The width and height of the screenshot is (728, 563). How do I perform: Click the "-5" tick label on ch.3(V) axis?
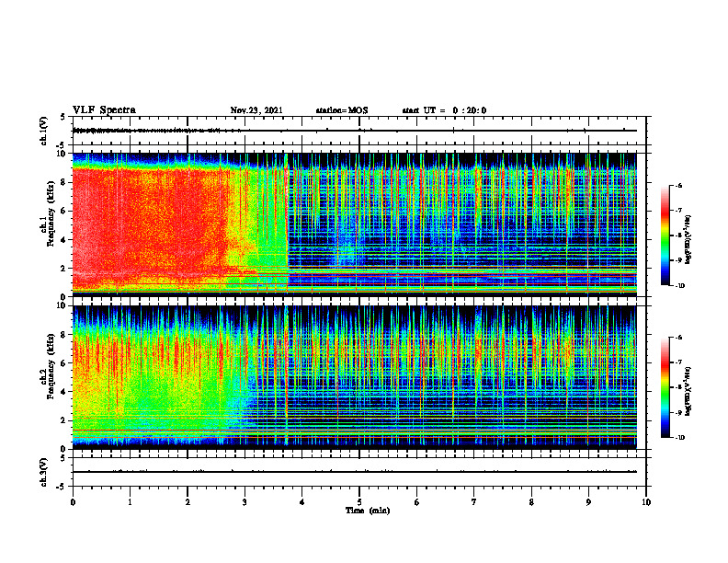click(x=62, y=487)
